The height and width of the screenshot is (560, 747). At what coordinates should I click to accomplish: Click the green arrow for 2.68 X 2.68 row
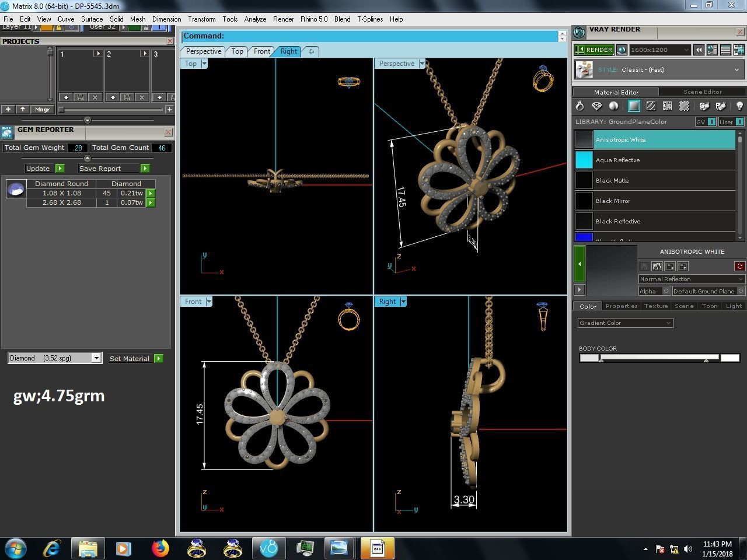[151, 202]
